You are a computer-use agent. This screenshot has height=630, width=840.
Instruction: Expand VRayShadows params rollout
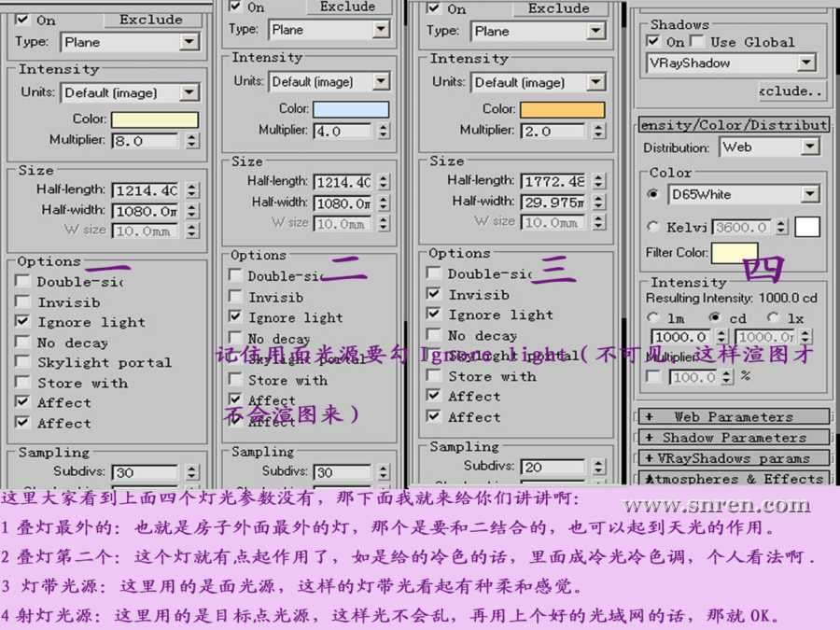point(734,458)
